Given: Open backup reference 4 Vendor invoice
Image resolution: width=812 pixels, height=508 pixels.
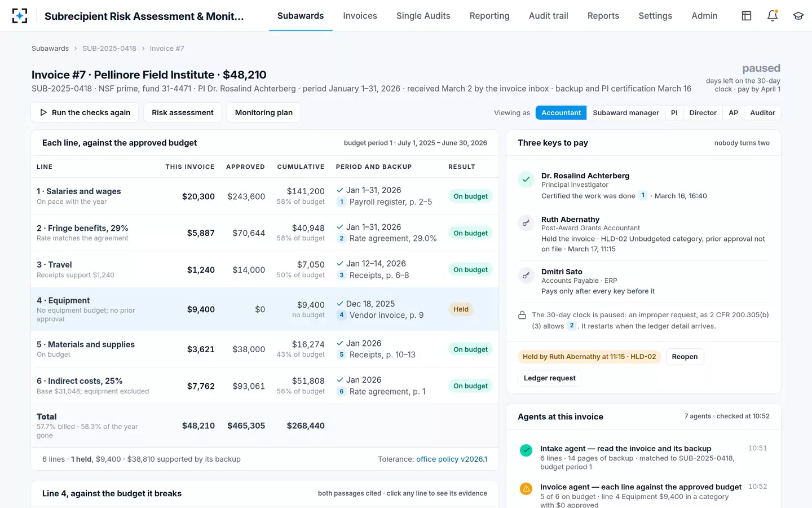Looking at the screenshot, I should click(x=381, y=316).
